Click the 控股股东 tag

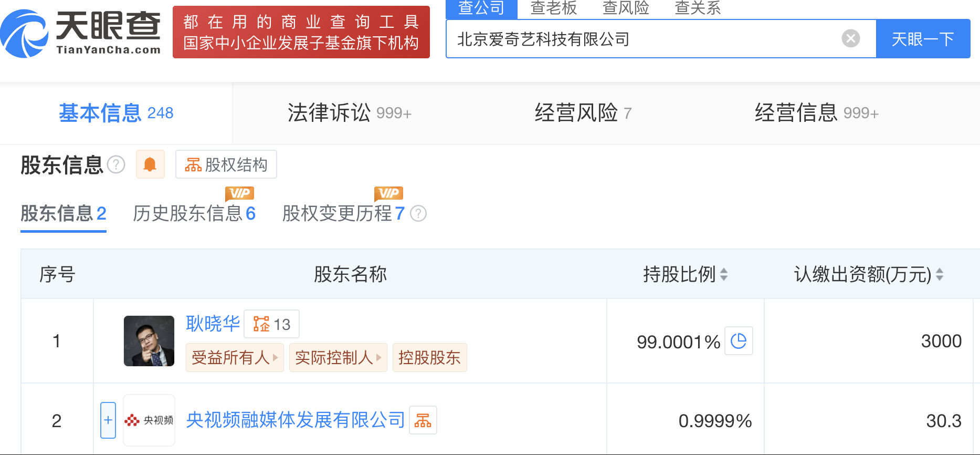429,358
